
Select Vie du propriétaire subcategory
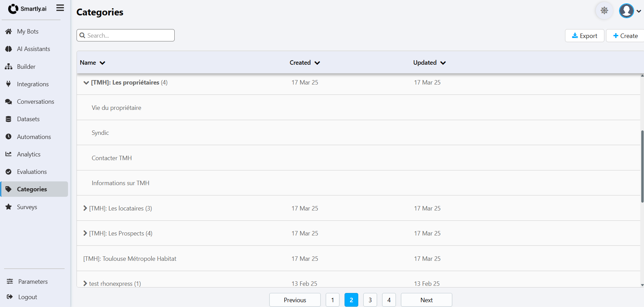(x=116, y=108)
